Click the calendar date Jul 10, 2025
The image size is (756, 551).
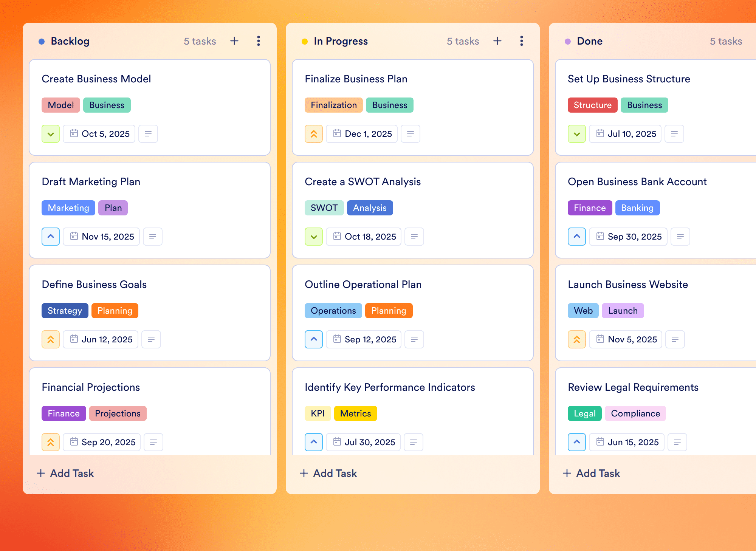click(x=625, y=134)
